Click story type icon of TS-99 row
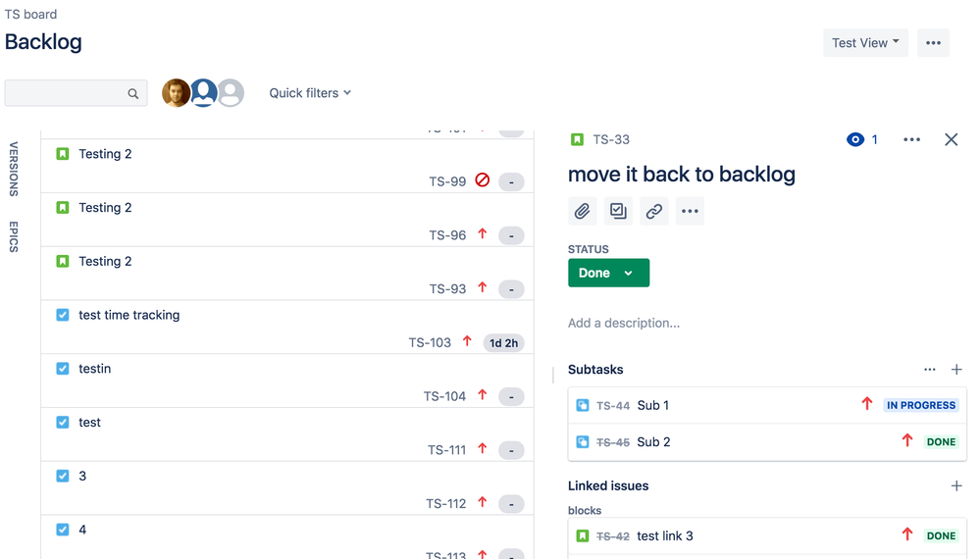 63,154
